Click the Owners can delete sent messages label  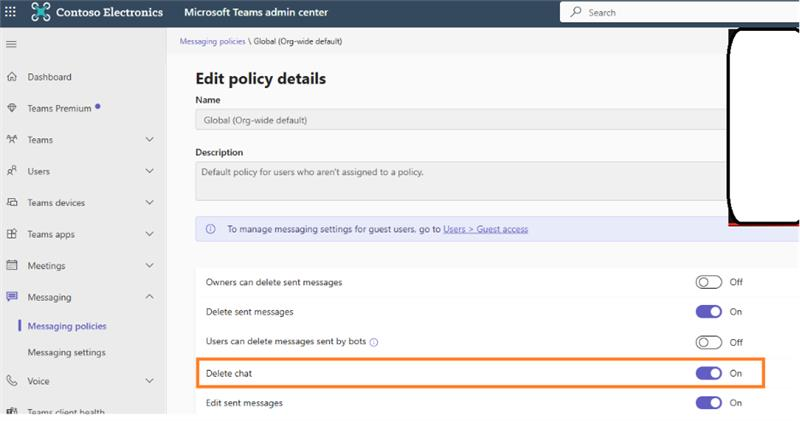[274, 282]
